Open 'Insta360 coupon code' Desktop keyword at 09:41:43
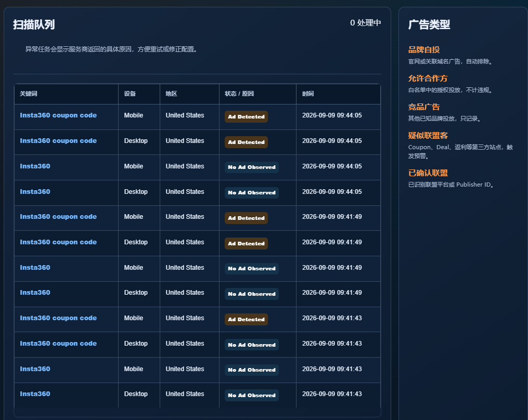The image size is (528, 420). (58, 343)
